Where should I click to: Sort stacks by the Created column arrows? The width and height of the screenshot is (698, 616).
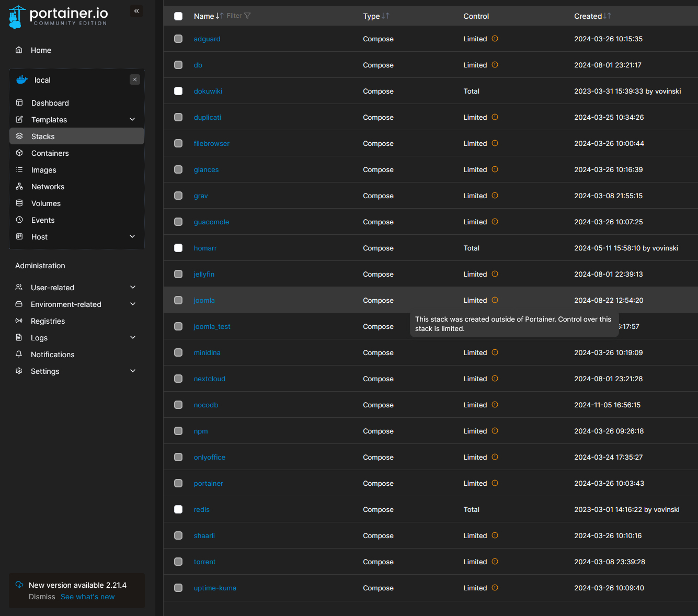point(607,16)
